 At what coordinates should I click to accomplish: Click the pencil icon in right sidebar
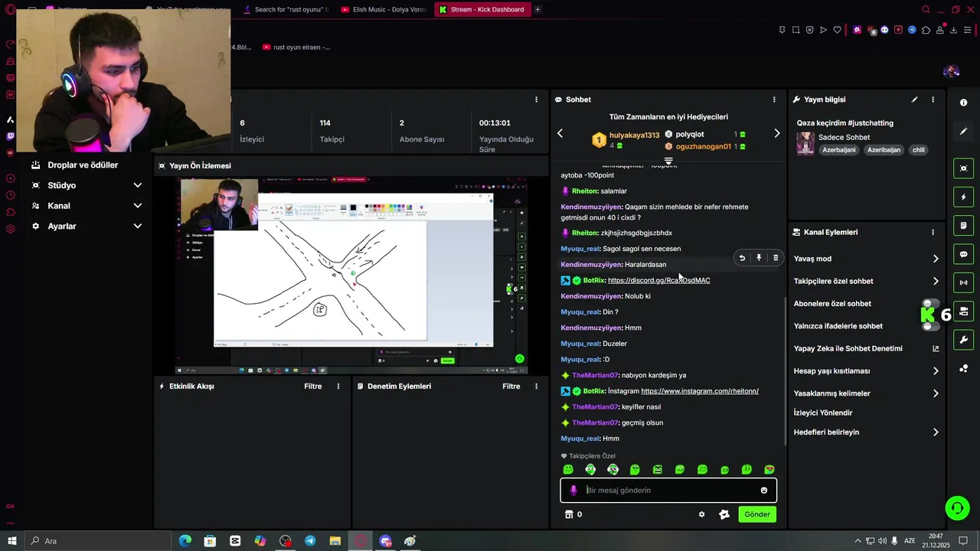[x=963, y=132]
